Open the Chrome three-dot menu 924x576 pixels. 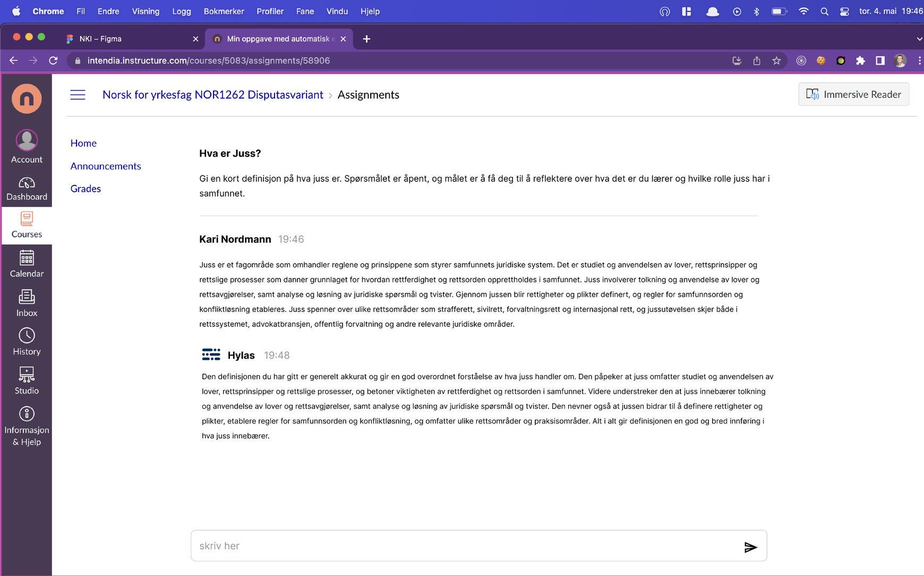click(919, 60)
